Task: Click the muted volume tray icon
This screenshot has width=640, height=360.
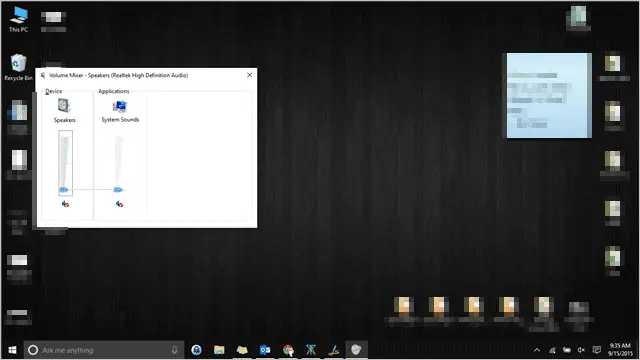Action: (581, 350)
